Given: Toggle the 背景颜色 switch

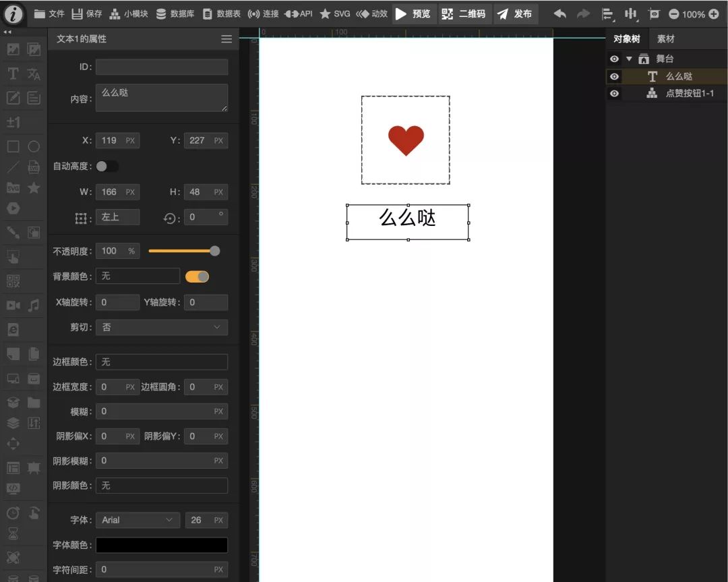Looking at the screenshot, I should tap(197, 276).
